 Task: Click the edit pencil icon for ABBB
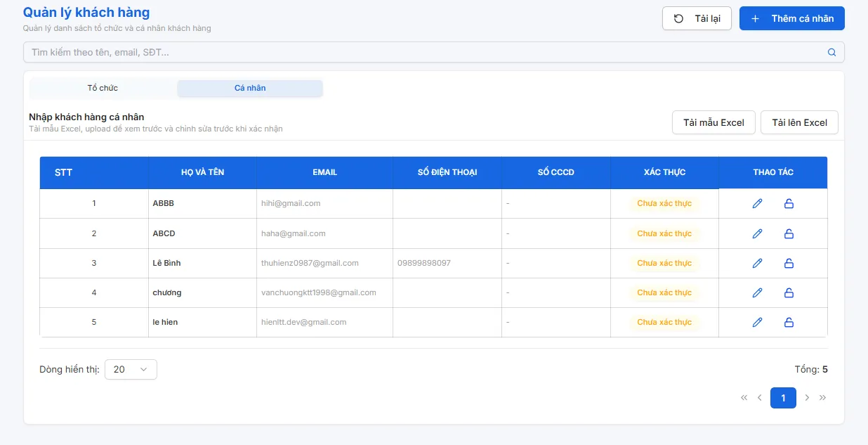point(757,204)
